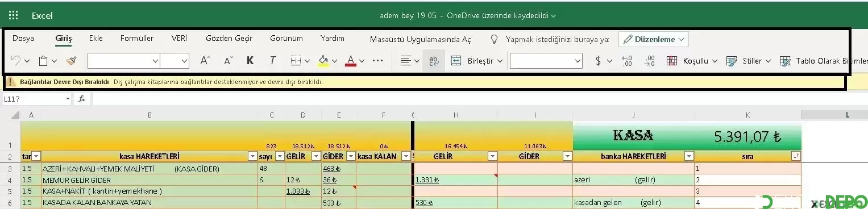Increase font size with larger A icon
Image resolution: width=868 pixels, height=209 pixels.
coord(206,61)
